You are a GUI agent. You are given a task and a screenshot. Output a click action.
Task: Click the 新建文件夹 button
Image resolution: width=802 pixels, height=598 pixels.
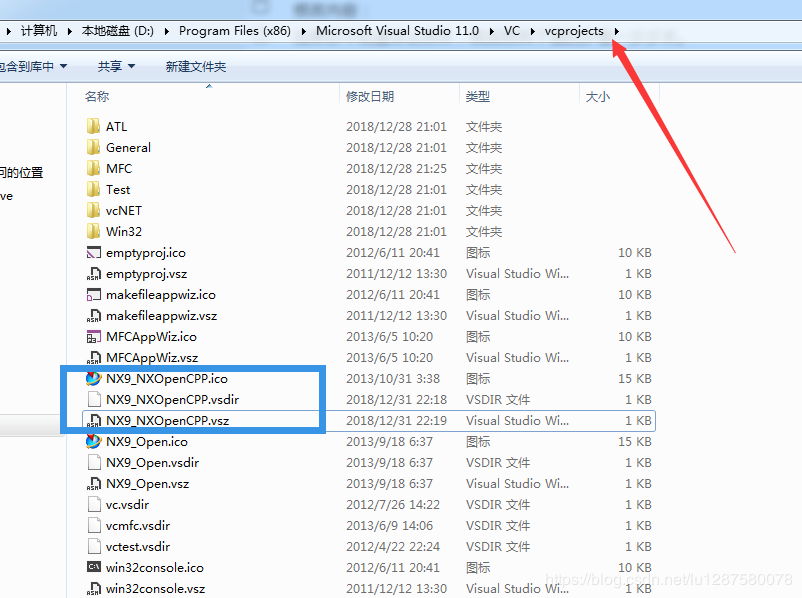coord(196,67)
